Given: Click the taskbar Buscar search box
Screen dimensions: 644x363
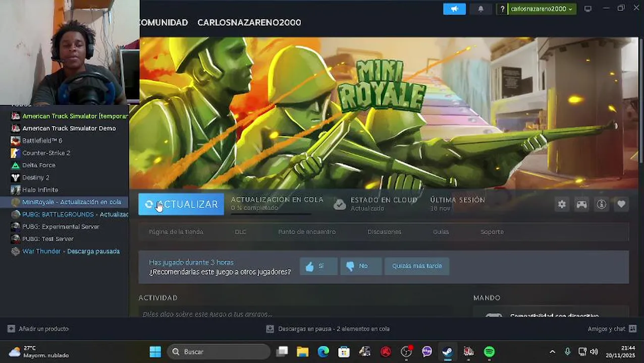Looking at the screenshot, I should (219, 351).
